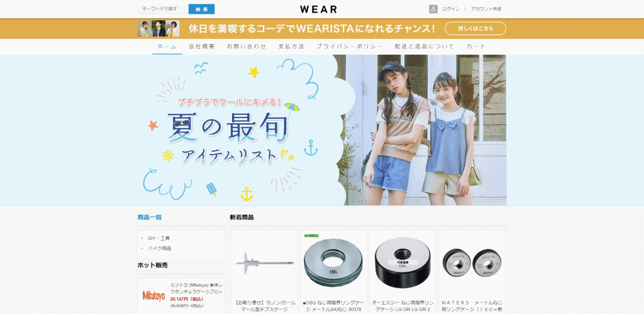Open the カート menu item
The height and width of the screenshot is (314, 644).
tap(476, 46)
